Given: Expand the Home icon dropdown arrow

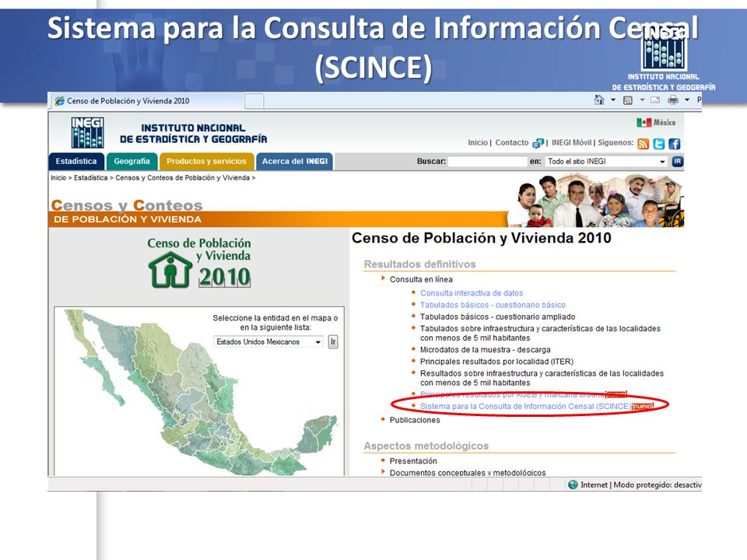Looking at the screenshot, I should 613,100.
